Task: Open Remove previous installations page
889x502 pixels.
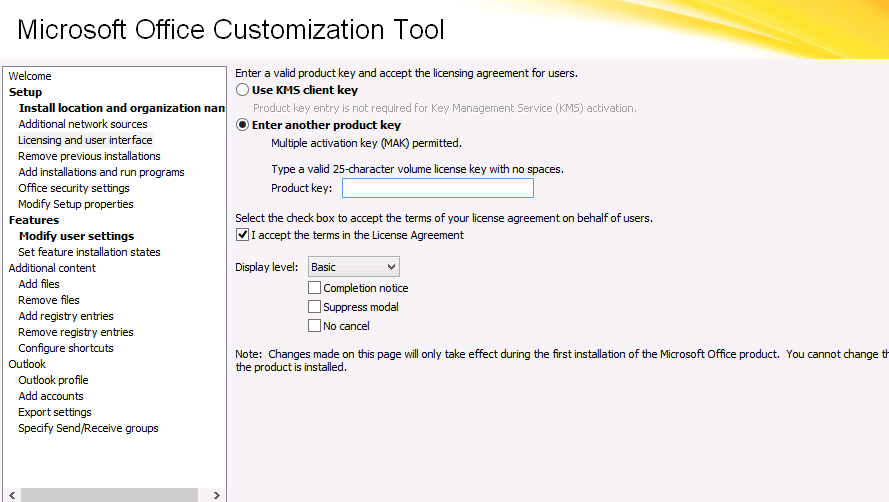Action: (x=89, y=156)
